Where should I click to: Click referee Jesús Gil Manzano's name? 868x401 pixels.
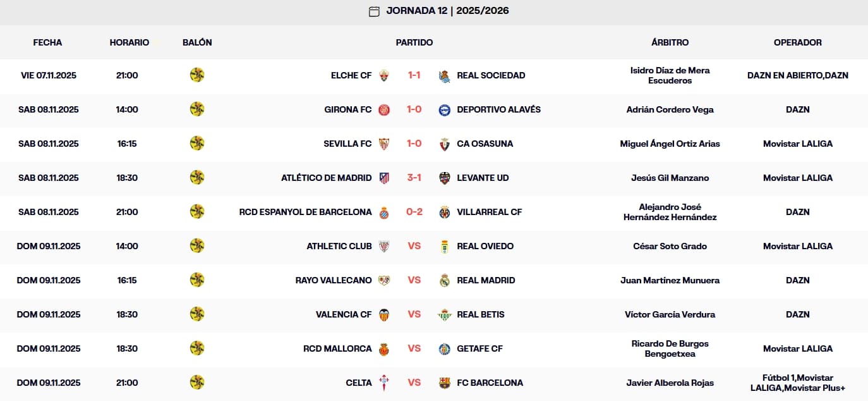pos(670,178)
